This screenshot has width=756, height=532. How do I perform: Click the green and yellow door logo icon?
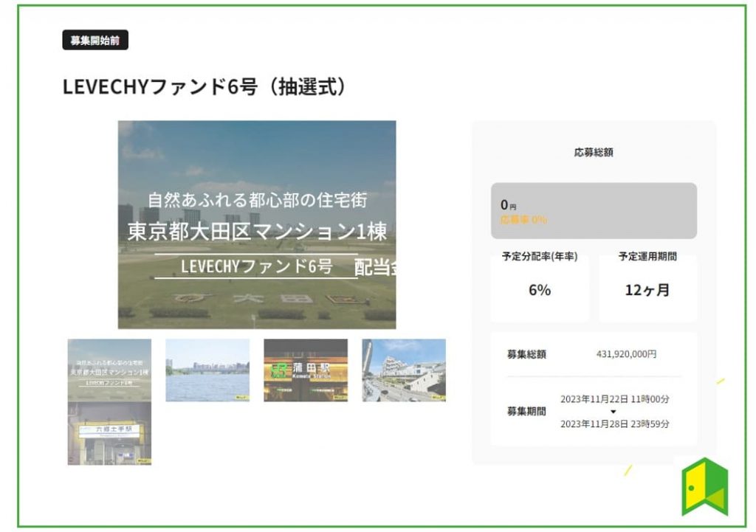pyautogui.click(x=704, y=487)
